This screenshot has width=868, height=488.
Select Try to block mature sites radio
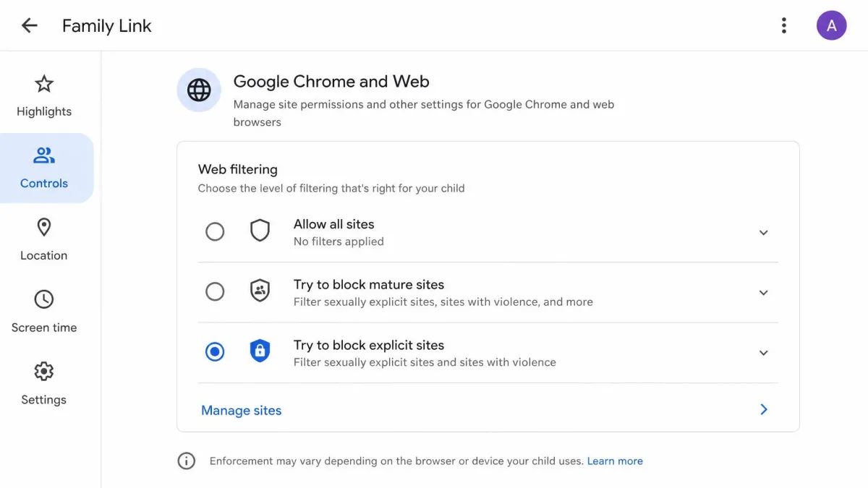(x=215, y=291)
